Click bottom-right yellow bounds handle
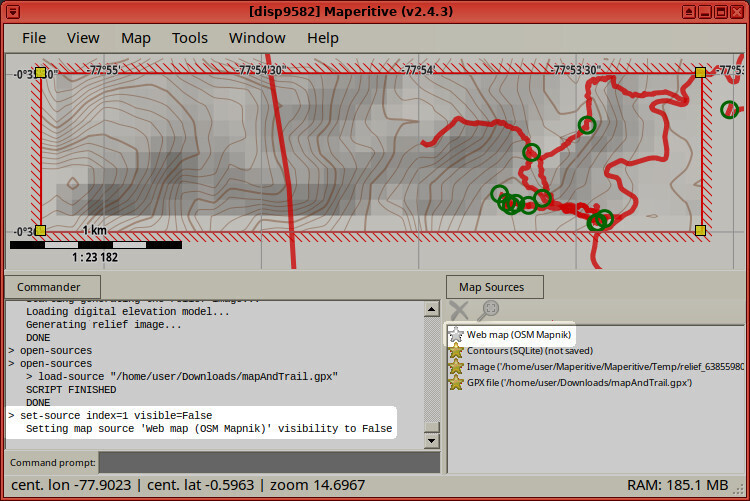The height and width of the screenshot is (501, 750). tap(700, 231)
